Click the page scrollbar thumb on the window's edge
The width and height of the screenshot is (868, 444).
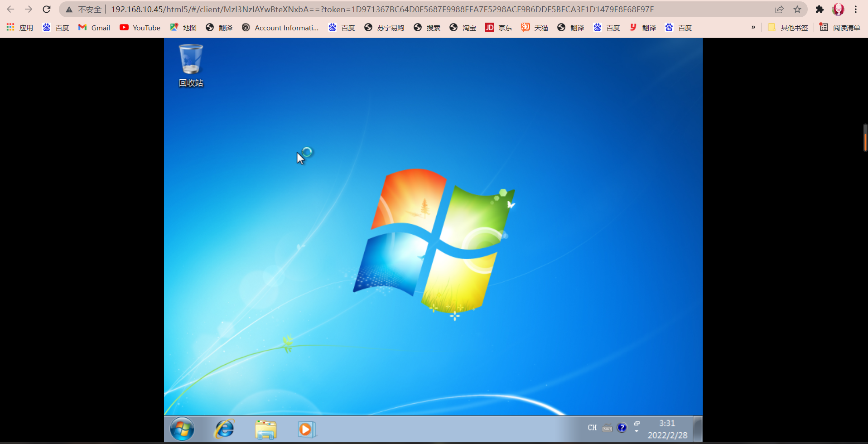point(865,137)
